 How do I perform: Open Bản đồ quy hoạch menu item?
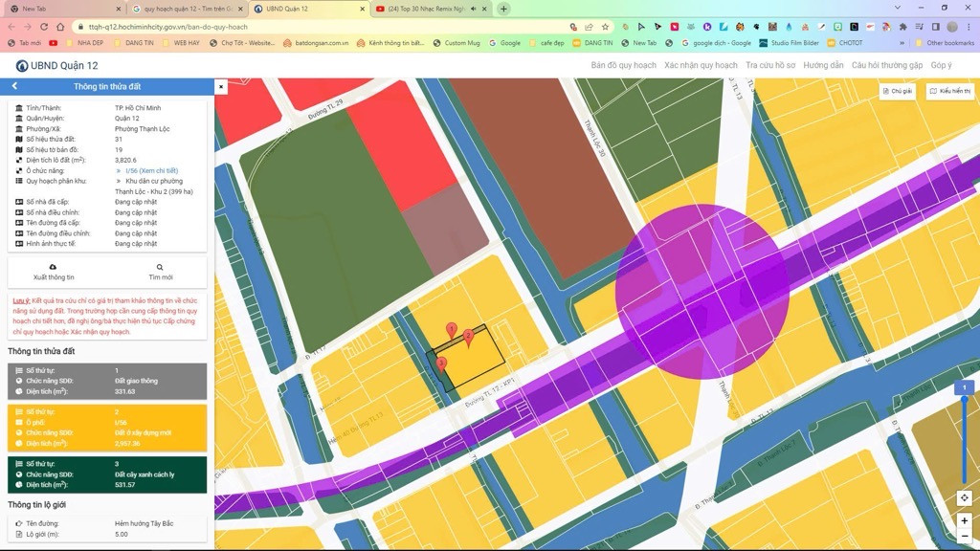click(623, 65)
